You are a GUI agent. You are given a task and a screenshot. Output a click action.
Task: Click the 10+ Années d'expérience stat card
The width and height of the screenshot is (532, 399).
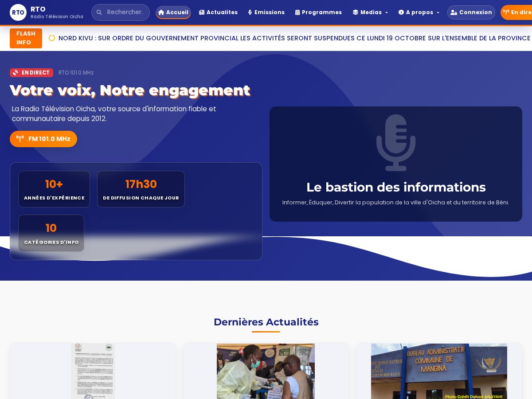tap(54, 189)
